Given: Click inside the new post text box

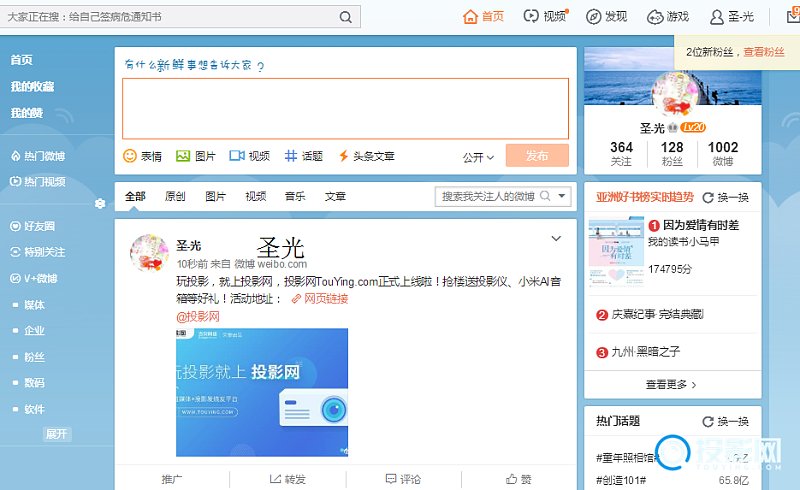Looking at the screenshot, I should click(x=345, y=108).
